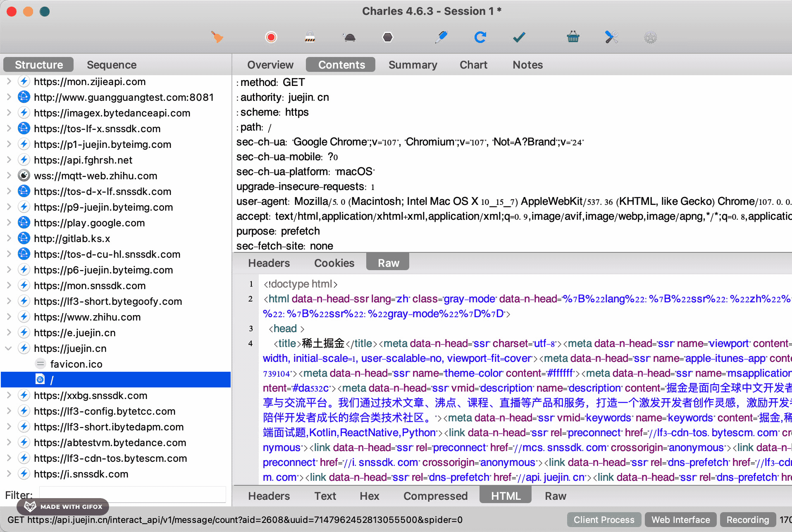Compose a new request with the pen icon
792x532 pixels.
tap(441, 37)
